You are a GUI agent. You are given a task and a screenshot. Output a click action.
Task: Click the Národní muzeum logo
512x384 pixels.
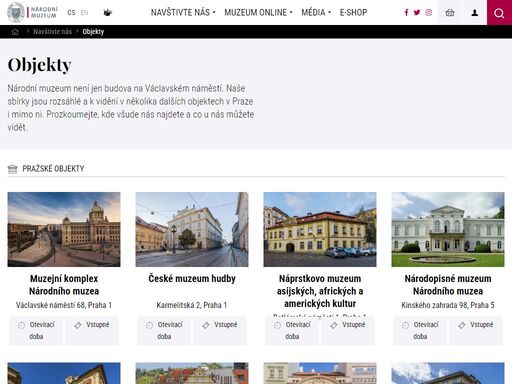click(x=32, y=12)
